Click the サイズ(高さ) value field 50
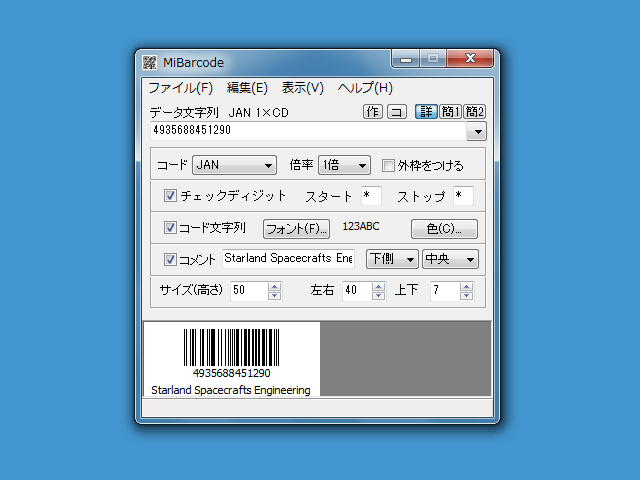 click(x=249, y=291)
